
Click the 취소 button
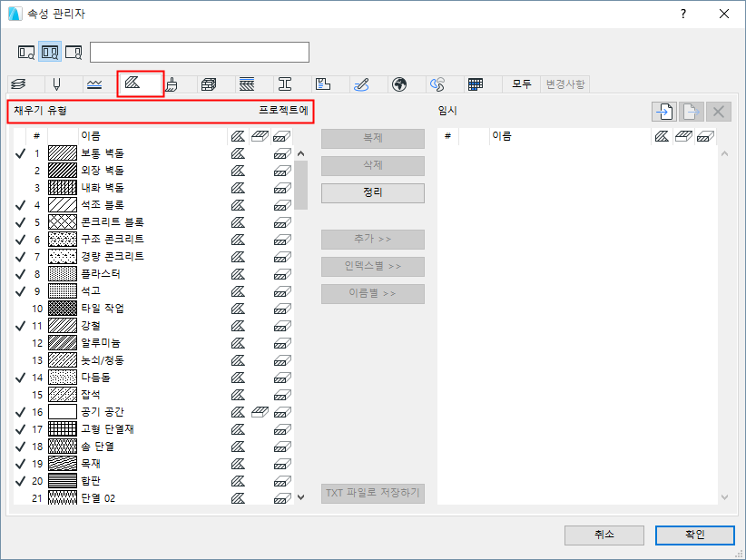pyautogui.click(x=604, y=535)
